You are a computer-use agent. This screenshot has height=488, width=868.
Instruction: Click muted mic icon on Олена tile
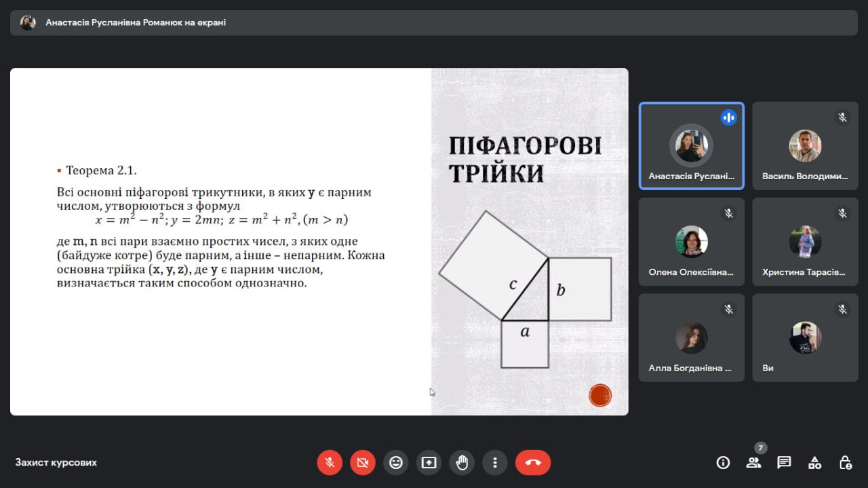coord(729,213)
